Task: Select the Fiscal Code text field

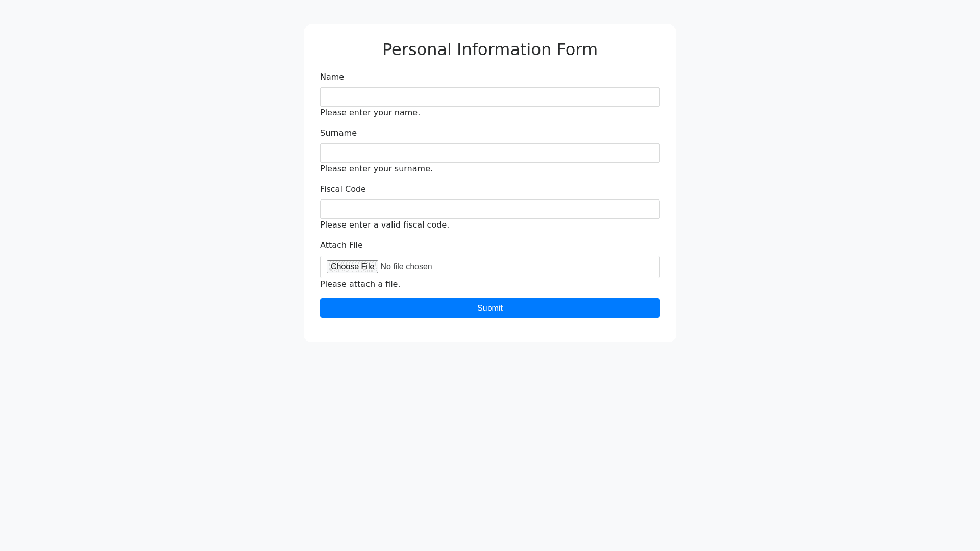Action: click(490, 209)
